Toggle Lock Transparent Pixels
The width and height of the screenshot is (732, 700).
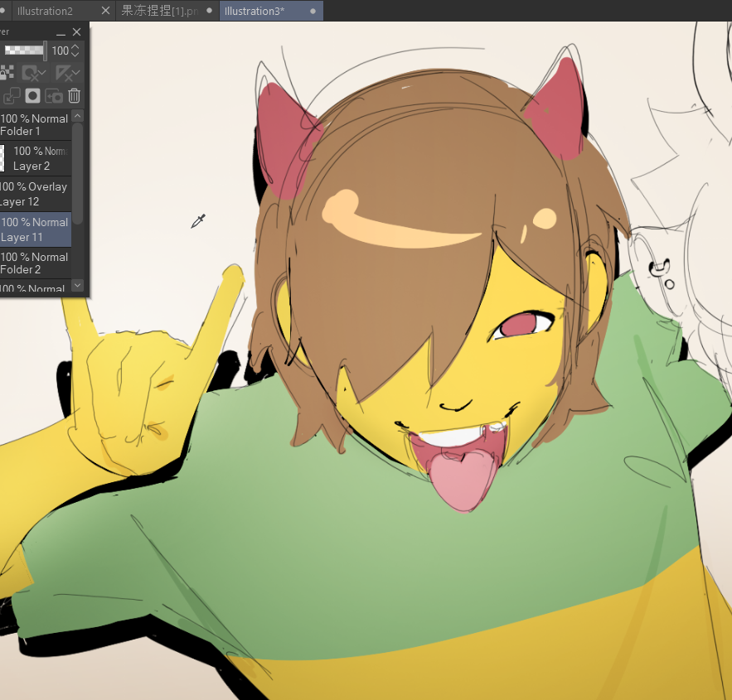(7, 73)
